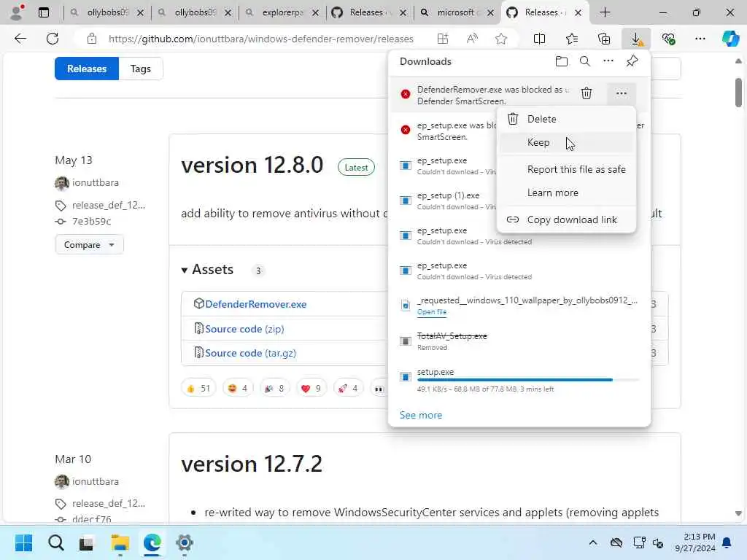This screenshot has width=747, height=560.
Task: Open notifications bell in tray
Action: click(727, 542)
